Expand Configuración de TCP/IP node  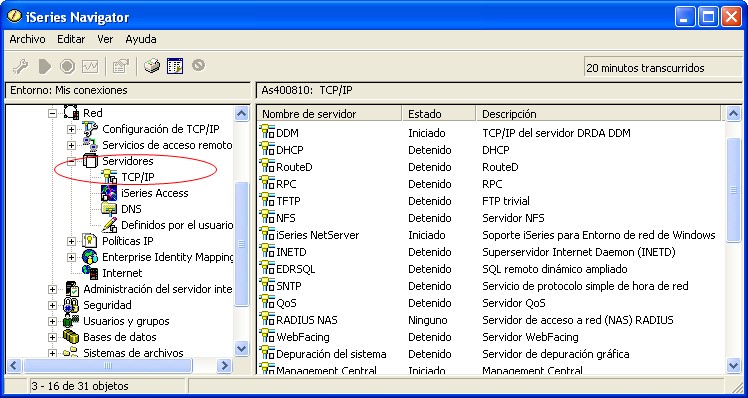coord(71,129)
